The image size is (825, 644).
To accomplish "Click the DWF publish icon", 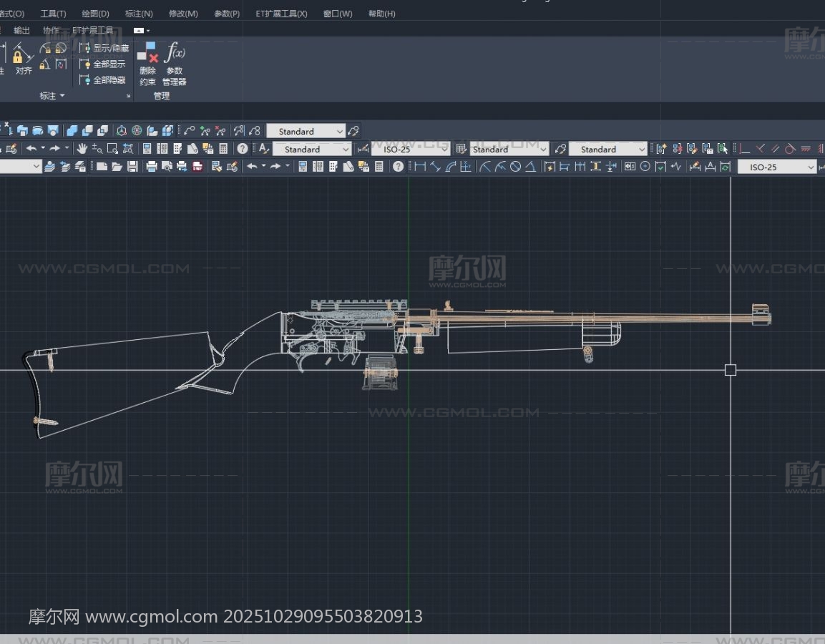I will (x=197, y=167).
